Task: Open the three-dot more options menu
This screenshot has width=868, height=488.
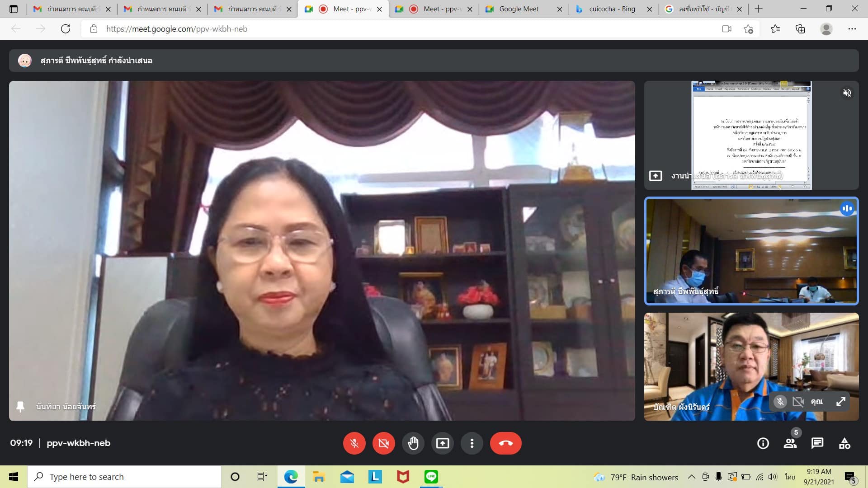Action: (472, 443)
